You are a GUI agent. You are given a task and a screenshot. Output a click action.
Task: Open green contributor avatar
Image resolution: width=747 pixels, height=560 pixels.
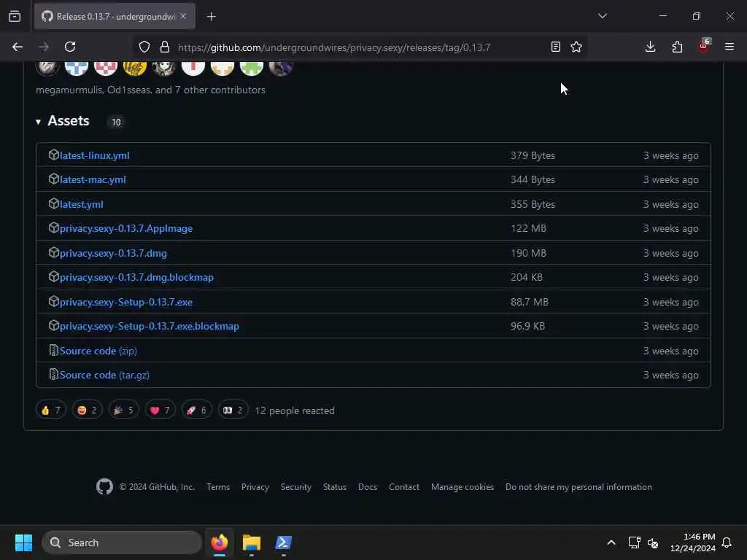click(x=252, y=67)
